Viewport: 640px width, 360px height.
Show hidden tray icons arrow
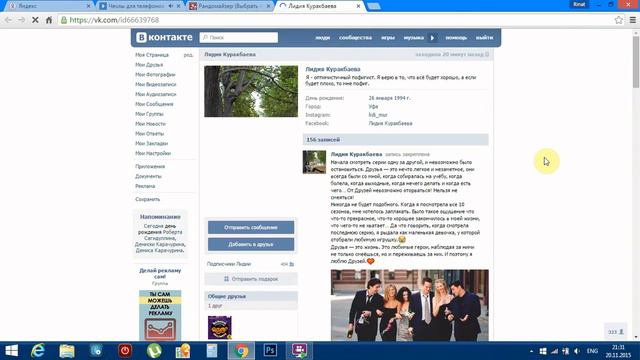pos(531,351)
